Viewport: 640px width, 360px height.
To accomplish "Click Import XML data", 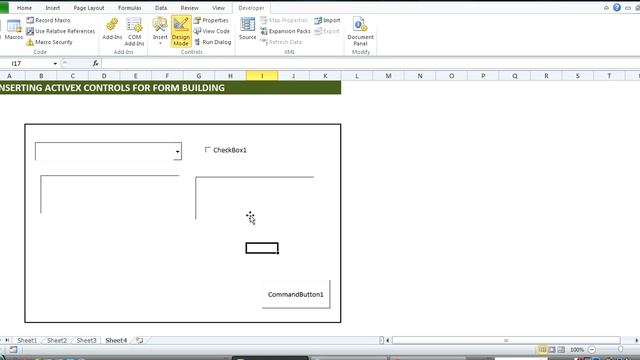I will click(x=327, y=20).
